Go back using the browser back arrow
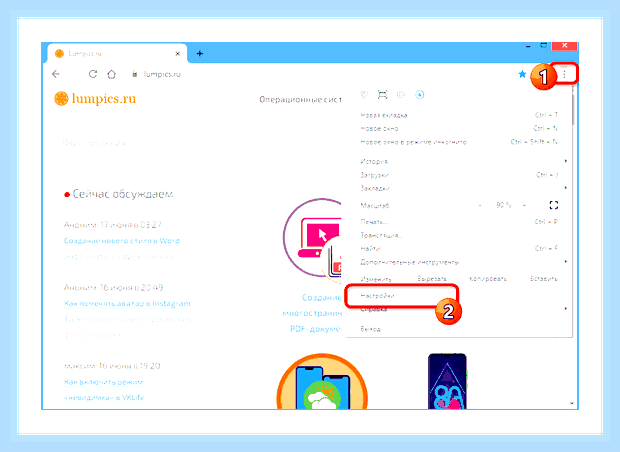The image size is (620, 452). tap(56, 74)
